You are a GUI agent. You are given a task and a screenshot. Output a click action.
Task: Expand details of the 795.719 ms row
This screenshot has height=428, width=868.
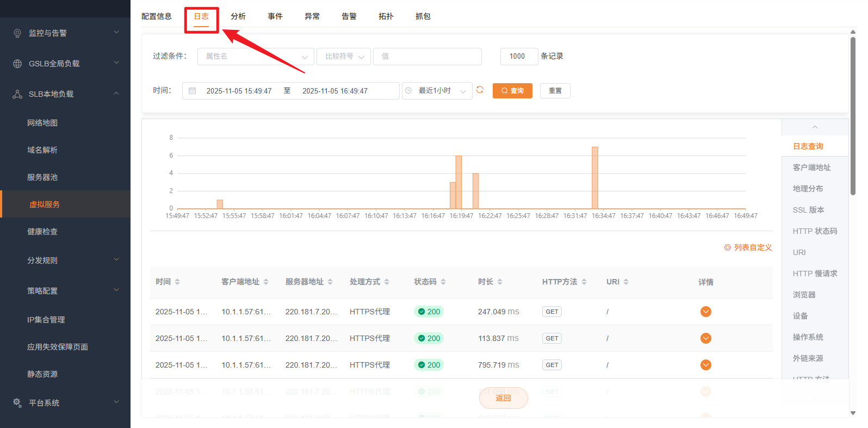click(x=705, y=365)
